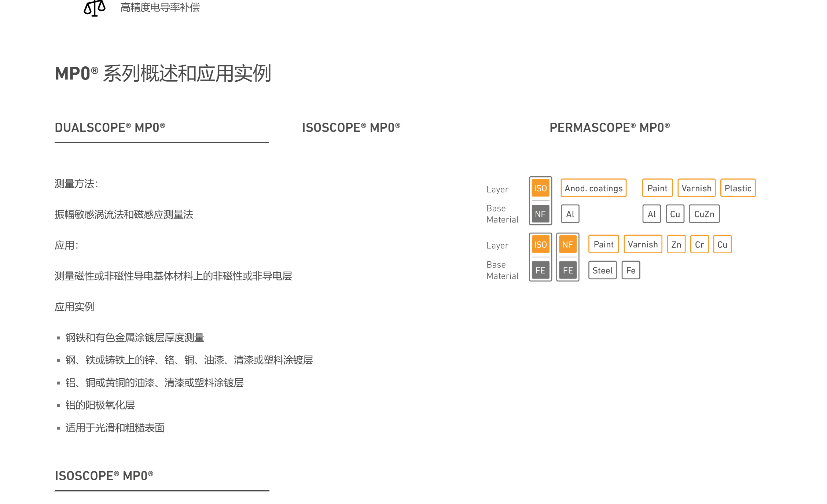The image size is (827, 504).
Task: Click bullet 铝、铜或黄铜的油漆 line
Action: pyautogui.click(x=155, y=383)
